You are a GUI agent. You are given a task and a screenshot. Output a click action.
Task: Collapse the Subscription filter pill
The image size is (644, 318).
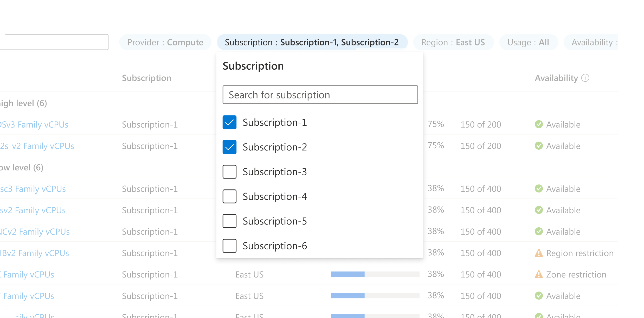click(312, 42)
